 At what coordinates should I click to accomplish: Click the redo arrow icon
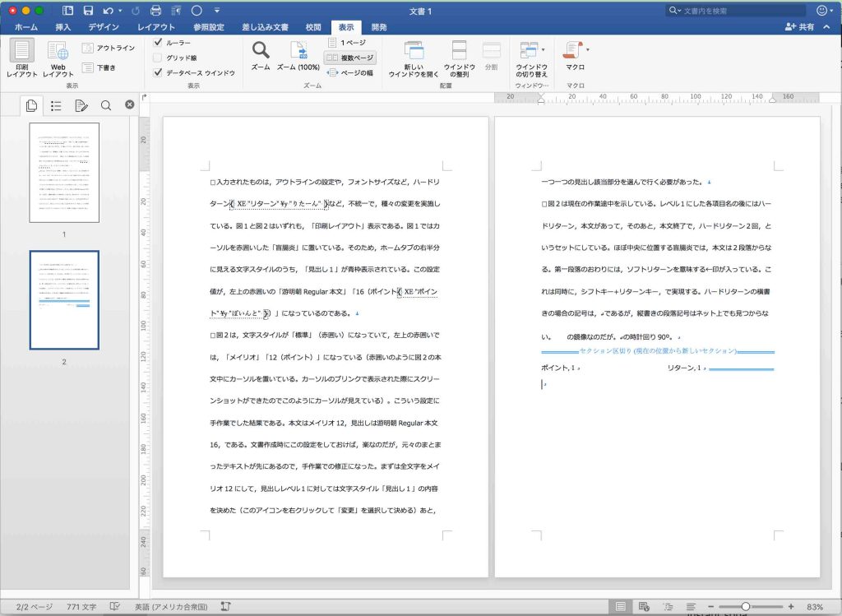(136, 10)
